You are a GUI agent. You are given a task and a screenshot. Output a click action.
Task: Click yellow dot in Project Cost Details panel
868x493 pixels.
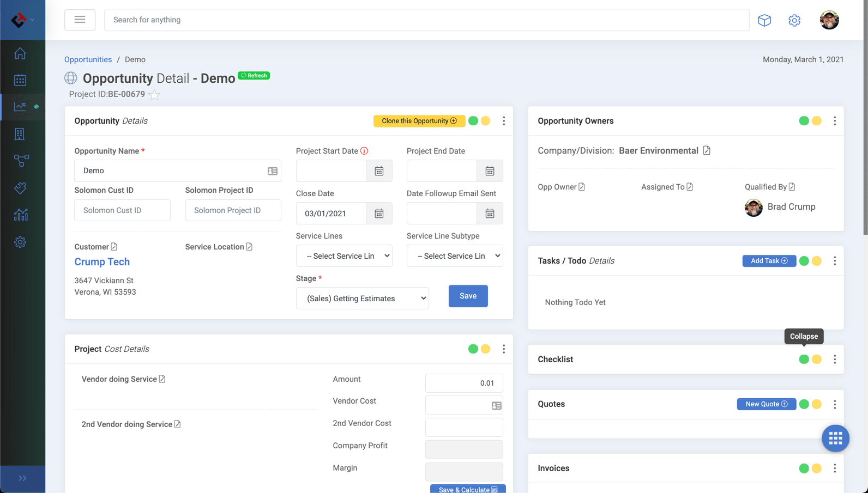point(486,349)
